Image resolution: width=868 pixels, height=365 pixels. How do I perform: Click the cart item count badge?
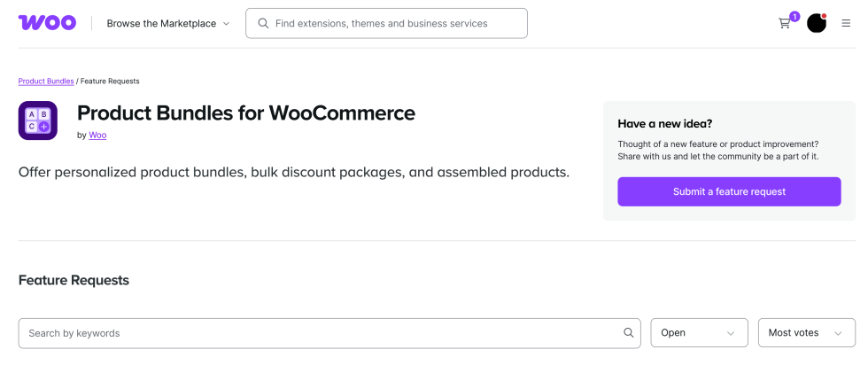[794, 16]
